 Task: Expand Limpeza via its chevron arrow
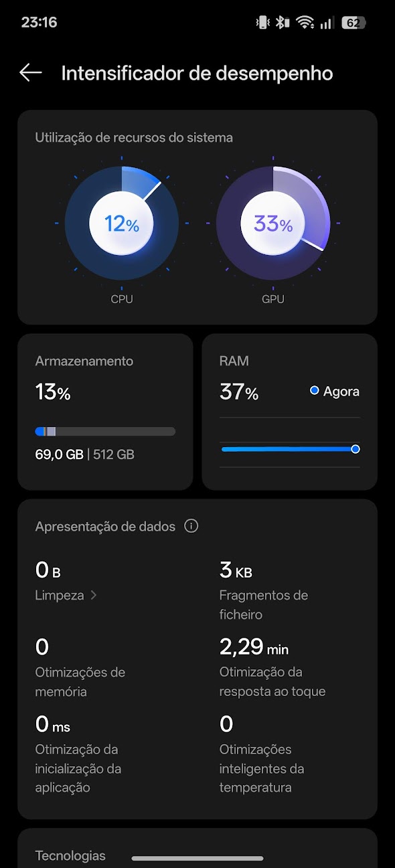[x=94, y=595]
